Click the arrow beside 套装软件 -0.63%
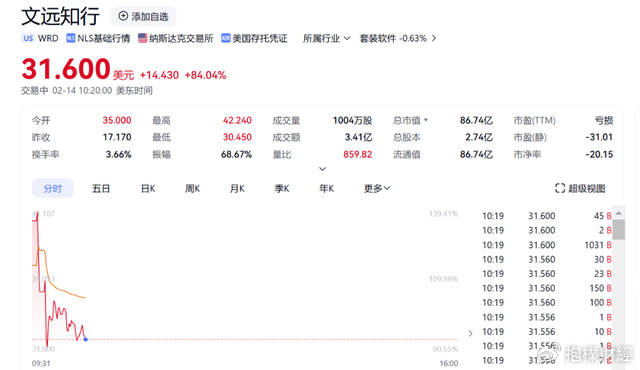The height and width of the screenshot is (370, 640). pos(434,38)
